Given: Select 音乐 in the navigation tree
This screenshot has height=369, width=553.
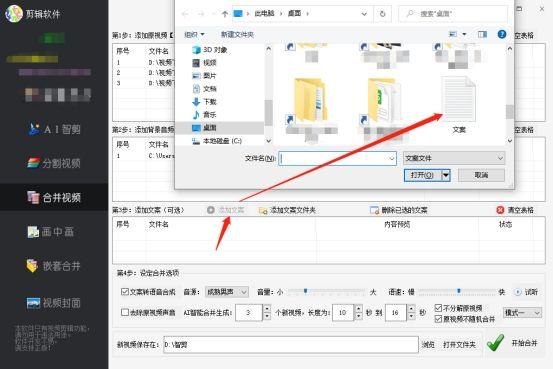Looking at the screenshot, I should point(205,115).
